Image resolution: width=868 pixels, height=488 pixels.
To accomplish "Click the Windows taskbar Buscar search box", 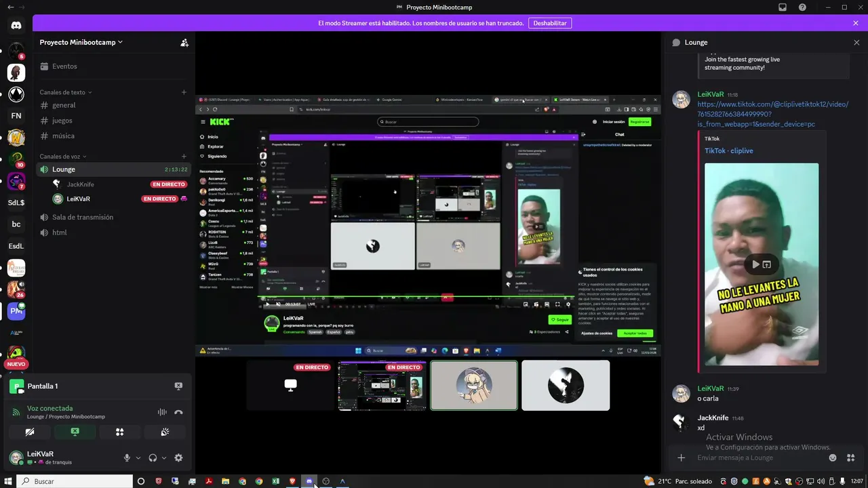I will [x=75, y=481].
